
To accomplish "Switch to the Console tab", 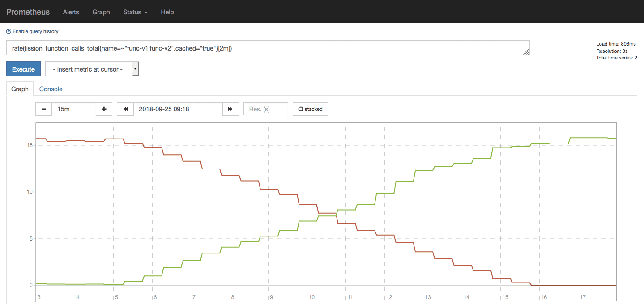I will (51, 89).
